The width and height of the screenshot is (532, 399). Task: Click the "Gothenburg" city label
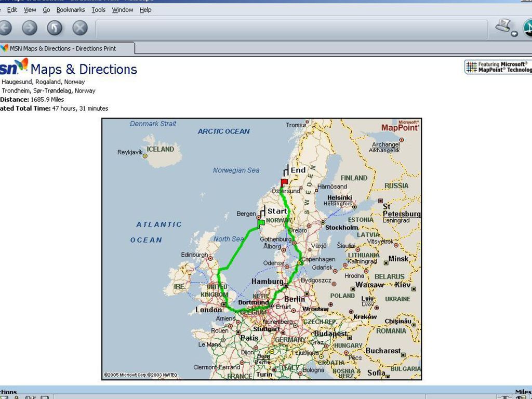[275, 239]
